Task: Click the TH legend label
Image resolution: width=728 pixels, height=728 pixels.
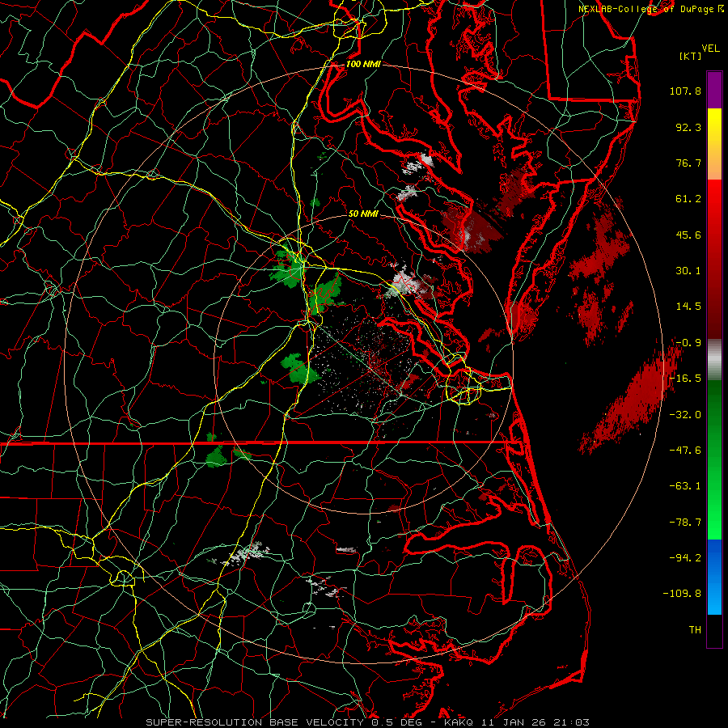Action: [695, 630]
